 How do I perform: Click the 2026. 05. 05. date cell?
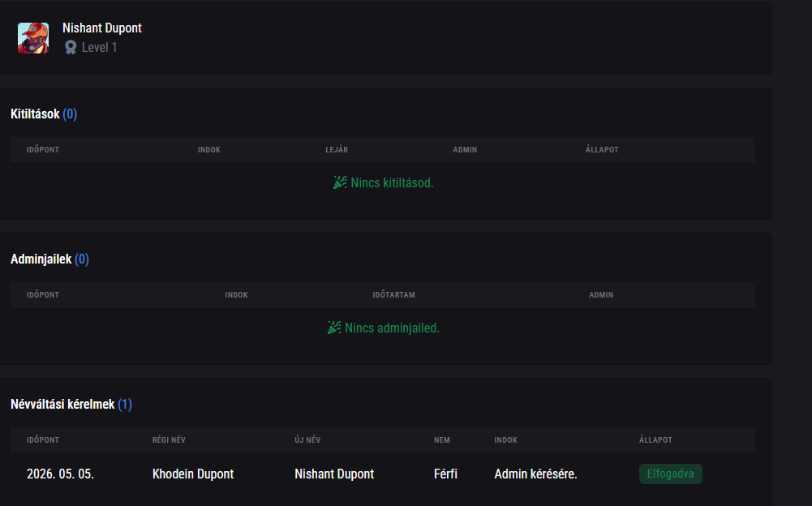tap(61, 474)
